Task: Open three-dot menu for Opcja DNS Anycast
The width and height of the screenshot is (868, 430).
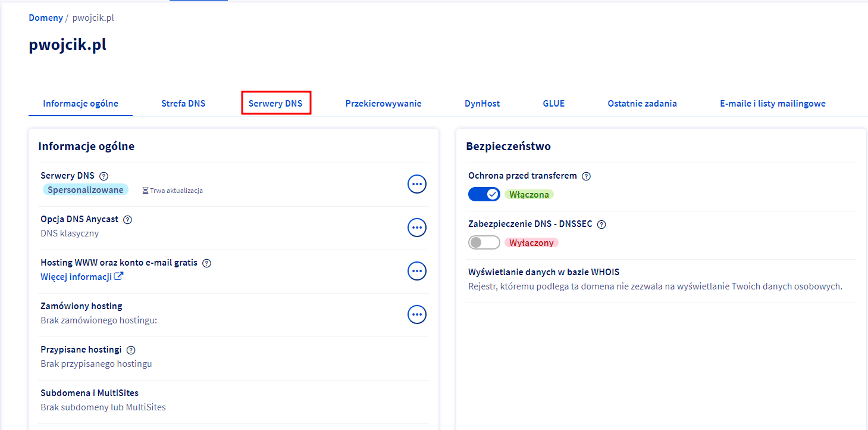Action: 416,228
